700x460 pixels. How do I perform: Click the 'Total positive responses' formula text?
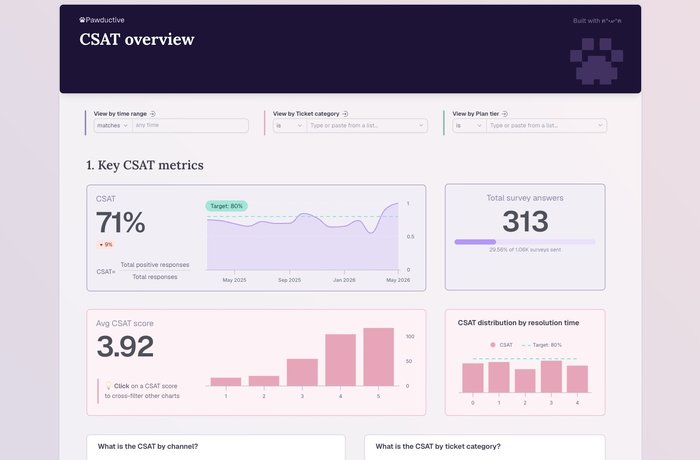click(155, 265)
